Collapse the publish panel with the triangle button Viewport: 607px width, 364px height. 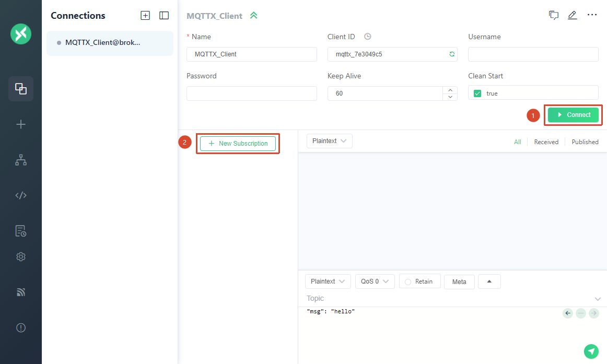(489, 281)
